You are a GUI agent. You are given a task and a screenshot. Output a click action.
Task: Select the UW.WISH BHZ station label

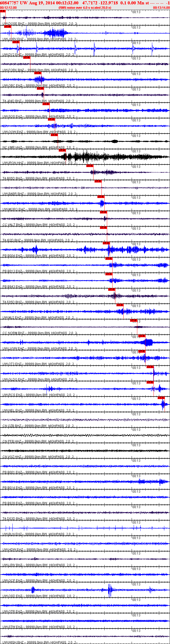pyautogui.click(x=13, y=642)
